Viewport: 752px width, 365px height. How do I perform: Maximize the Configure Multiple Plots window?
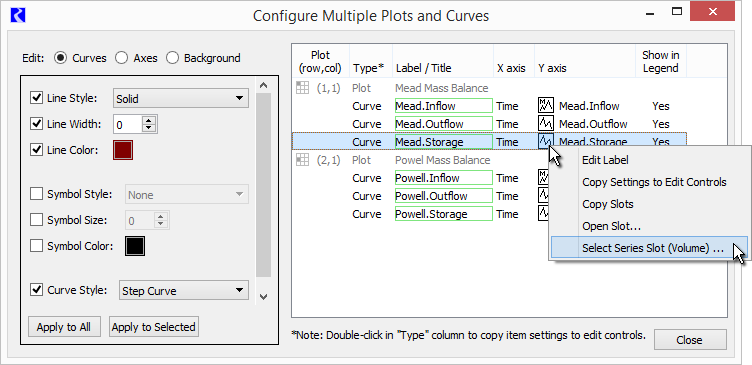[x=677, y=11]
